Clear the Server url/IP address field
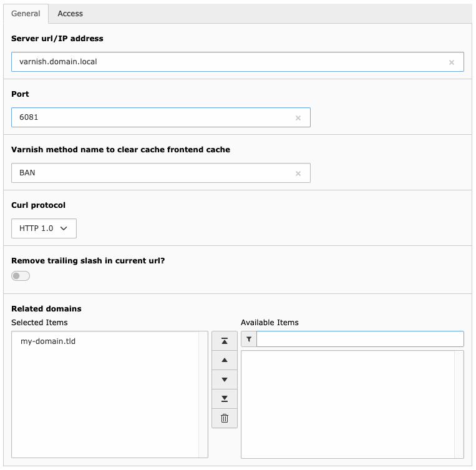The image size is (476, 470). [x=452, y=62]
